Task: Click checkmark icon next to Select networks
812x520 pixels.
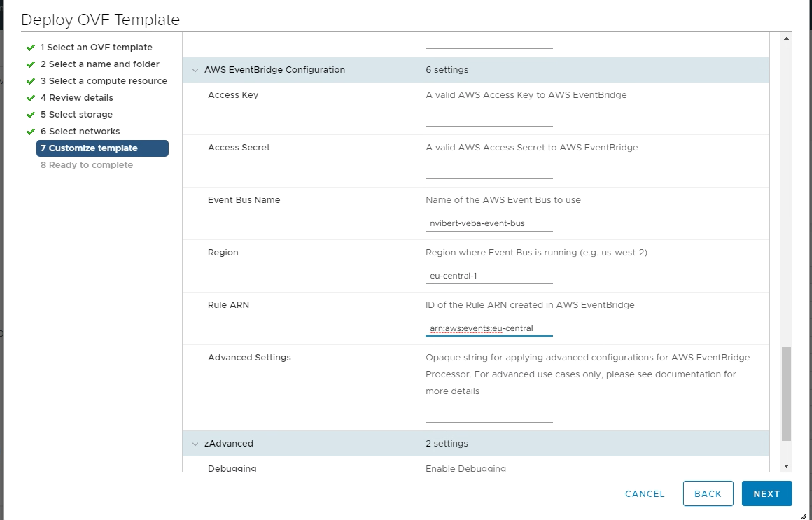Action: click(x=30, y=132)
